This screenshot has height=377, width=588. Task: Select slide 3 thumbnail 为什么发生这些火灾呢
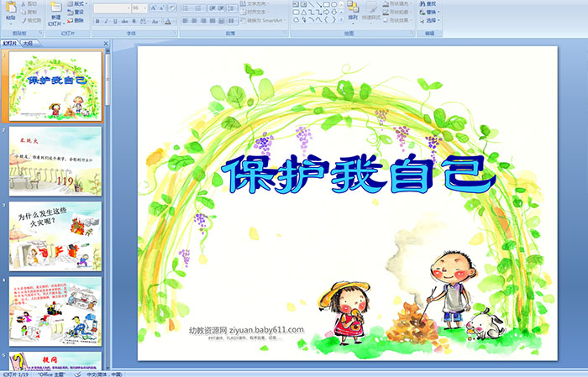[55, 236]
